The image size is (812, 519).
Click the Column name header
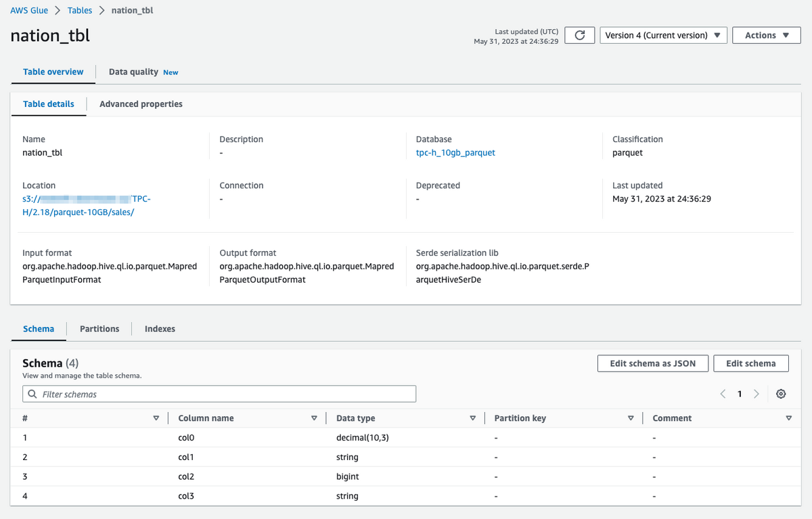pos(206,418)
